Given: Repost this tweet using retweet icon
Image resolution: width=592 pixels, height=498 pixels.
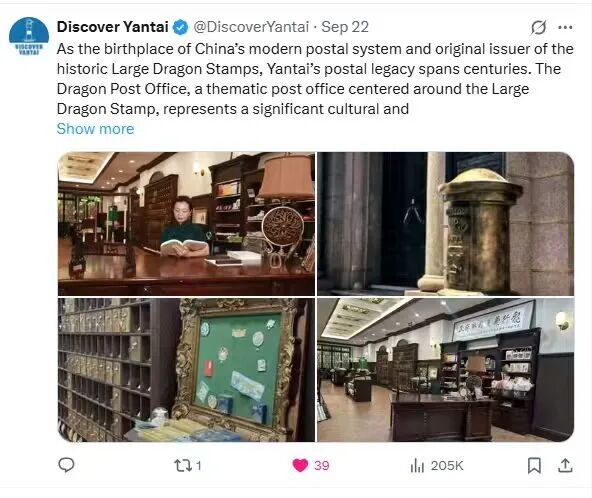Looking at the screenshot, I should [183, 465].
